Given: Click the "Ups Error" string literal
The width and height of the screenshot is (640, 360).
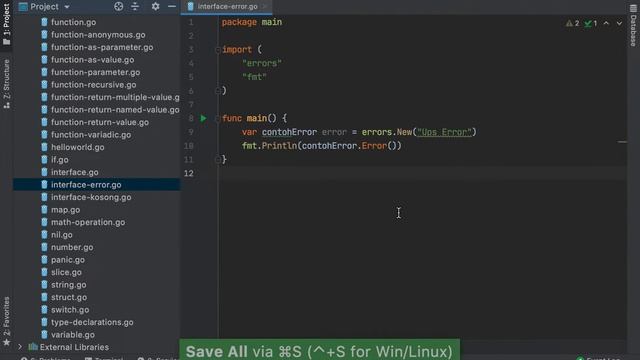Looking at the screenshot, I should click(x=444, y=132).
